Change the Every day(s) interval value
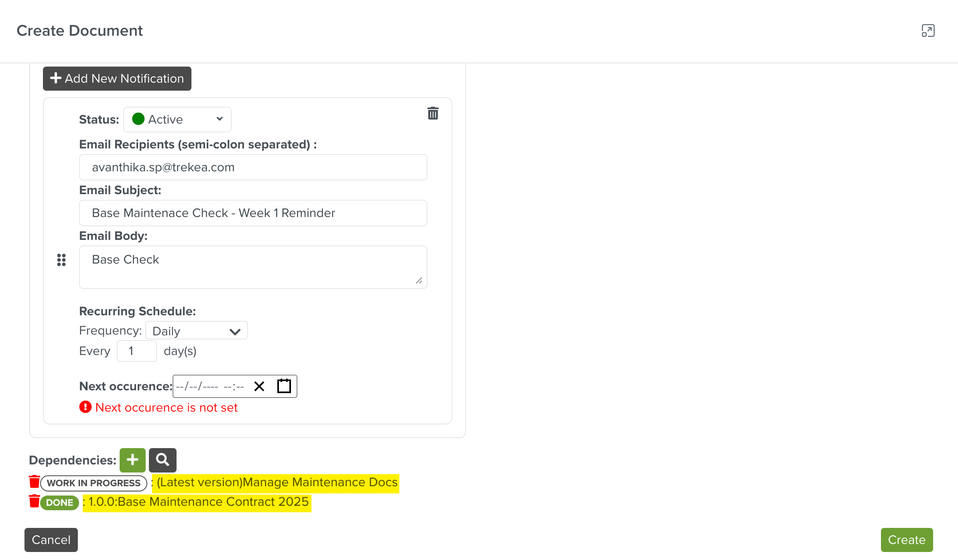 137,351
